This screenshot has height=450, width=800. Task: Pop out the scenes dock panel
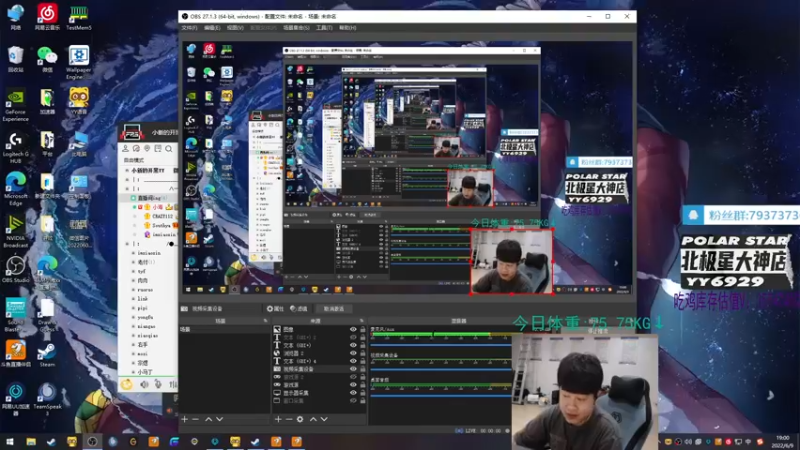(x=265, y=321)
